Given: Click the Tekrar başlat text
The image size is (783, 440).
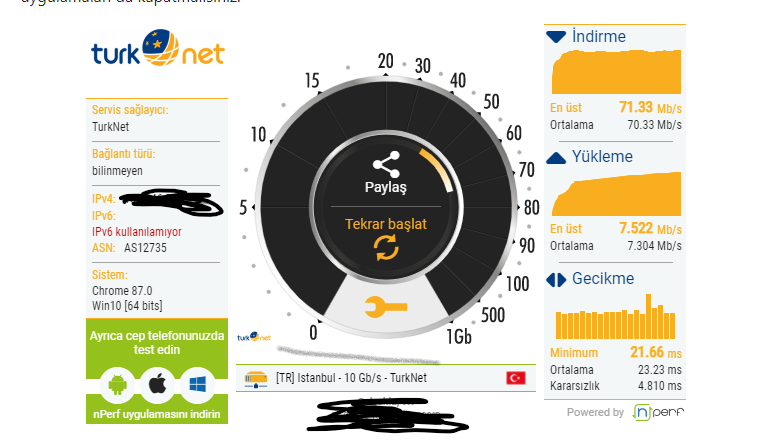Looking at the screenshot, I should point(386,224).
